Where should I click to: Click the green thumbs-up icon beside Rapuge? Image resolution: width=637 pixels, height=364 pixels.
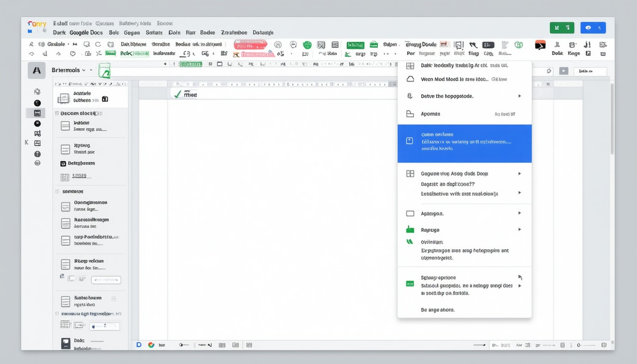(410, 230)
